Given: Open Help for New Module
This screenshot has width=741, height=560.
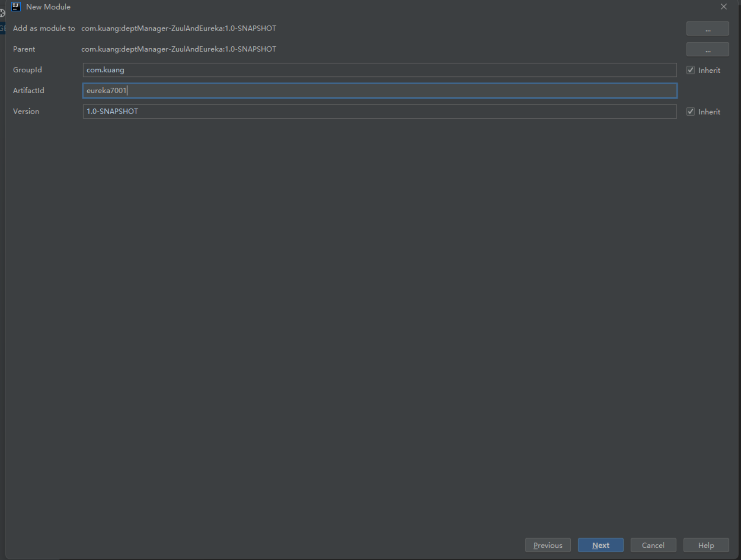Looking at the screenshot, I should (706, 545).
